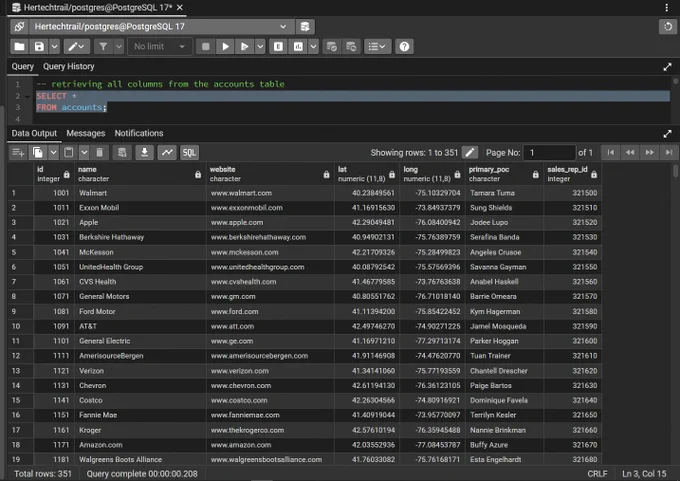Click the Explain Analyze chart icon
This screenshot has height=481, width=680.
pyautogui.click(x=298, y=46)
